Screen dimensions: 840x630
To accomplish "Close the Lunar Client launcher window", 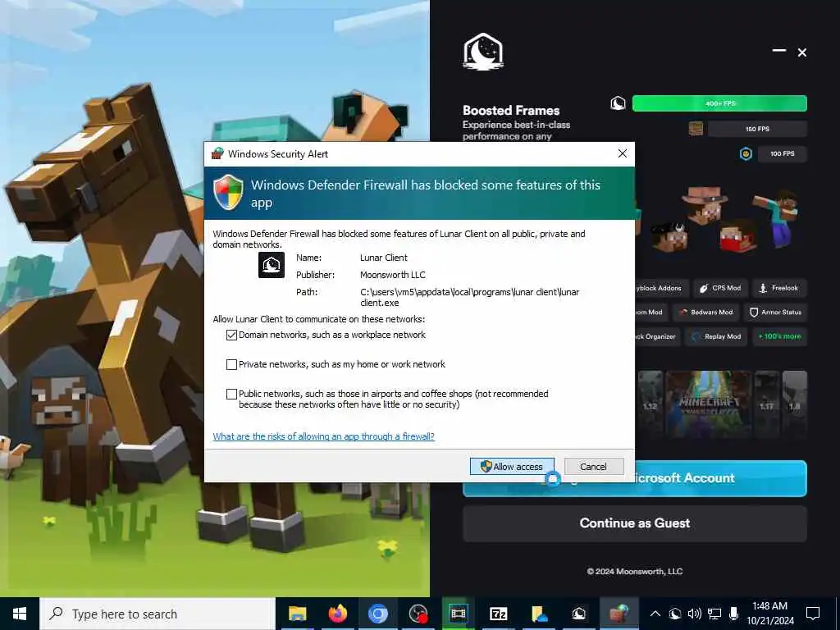I will click(802, 52).
